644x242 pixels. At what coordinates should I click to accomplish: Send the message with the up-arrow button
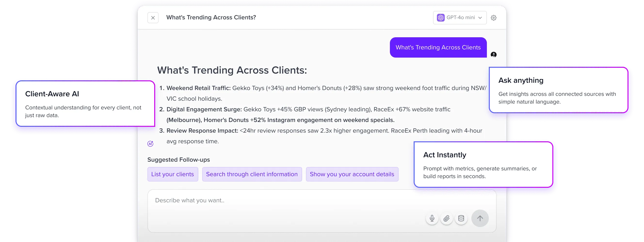click(x=480, y=218)
